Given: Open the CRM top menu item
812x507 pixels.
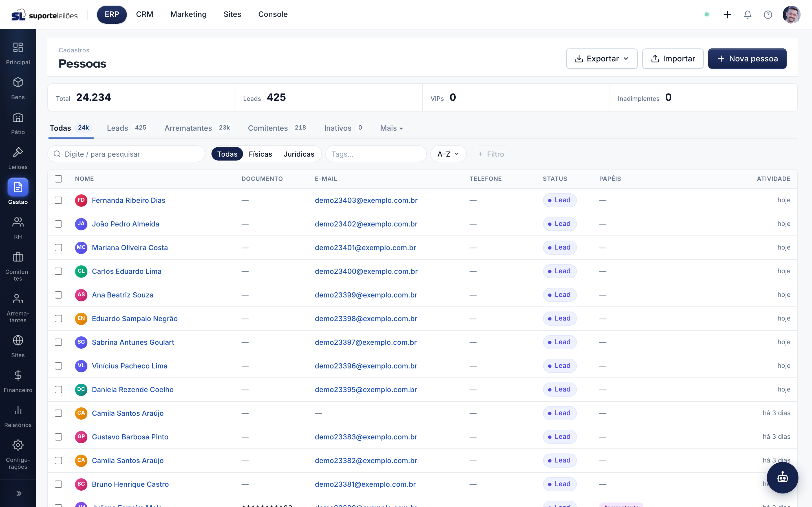Looking at the screenshot, I should [145, 14].
